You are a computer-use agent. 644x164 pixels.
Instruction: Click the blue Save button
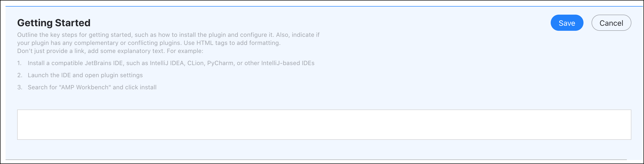[567, 23]
